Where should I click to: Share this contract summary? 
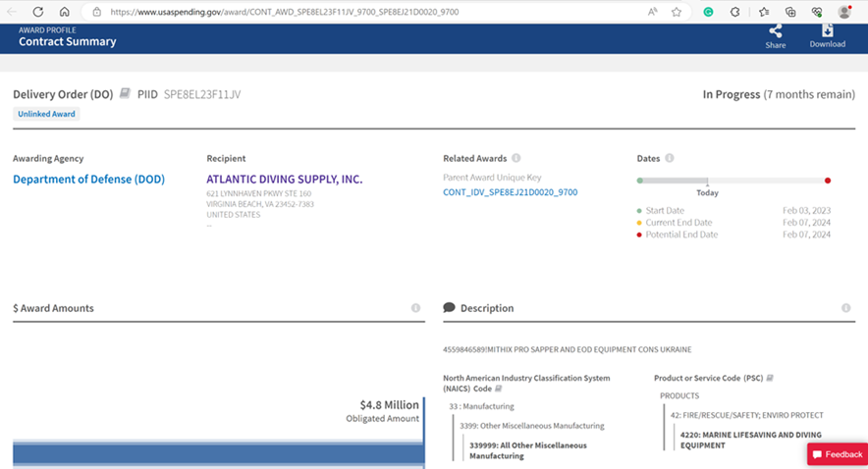[776, 36]
